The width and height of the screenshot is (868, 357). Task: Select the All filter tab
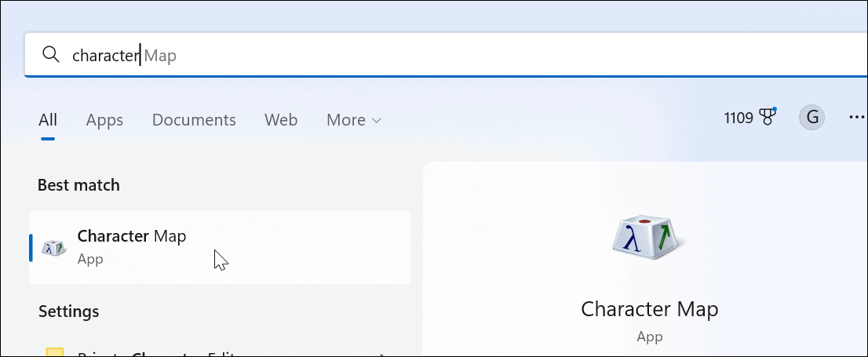[x=48, y=120]
